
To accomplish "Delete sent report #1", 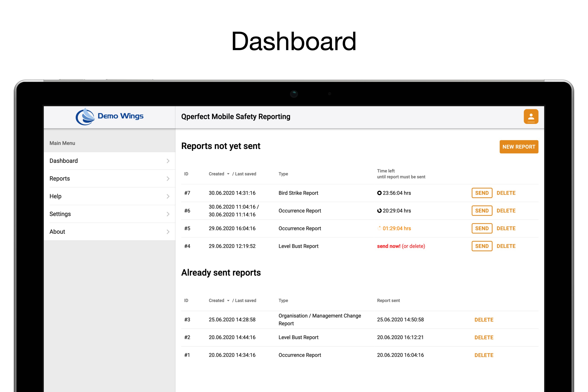I will pyautogui.click(x=484, y=355).
